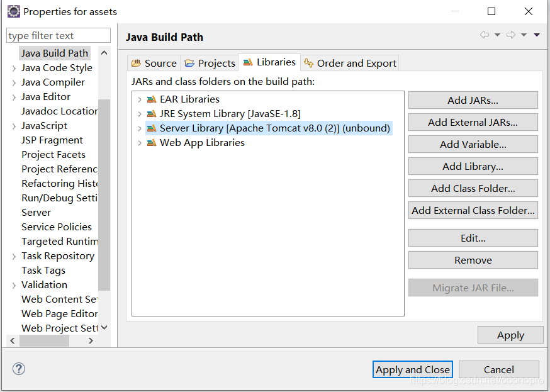
Task: Switch to the Projects tab
Action: pos(210,63)
